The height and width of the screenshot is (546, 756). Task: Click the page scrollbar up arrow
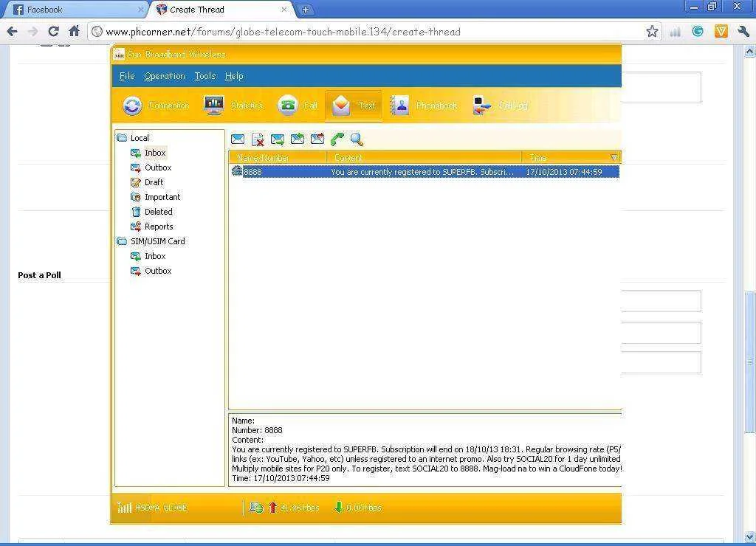(750, 50)
